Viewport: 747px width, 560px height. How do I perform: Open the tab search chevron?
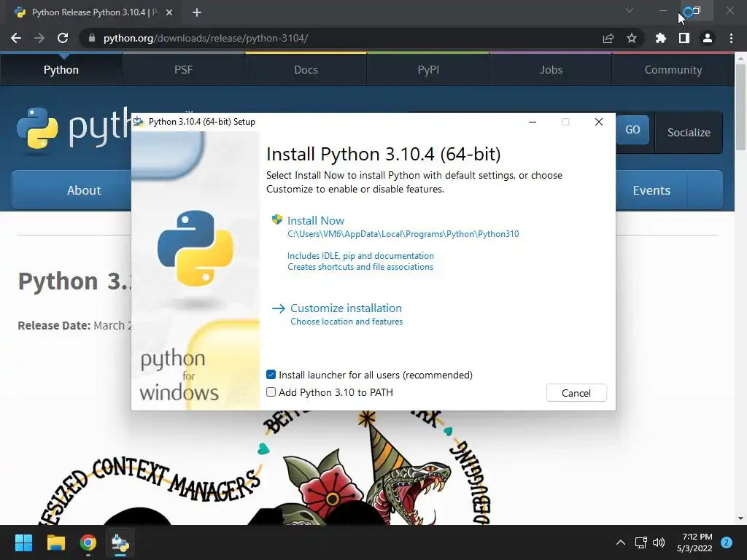(x=630, y=10)
